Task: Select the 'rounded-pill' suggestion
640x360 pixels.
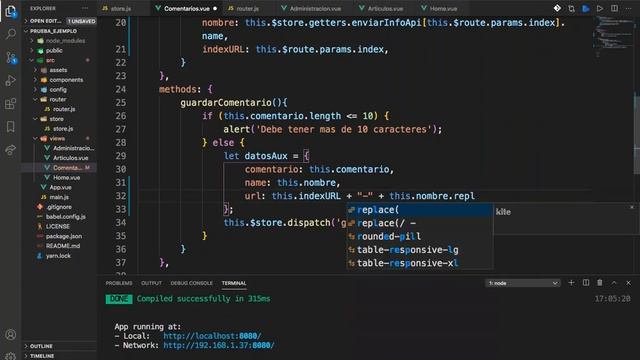Action: pos(420,236)
